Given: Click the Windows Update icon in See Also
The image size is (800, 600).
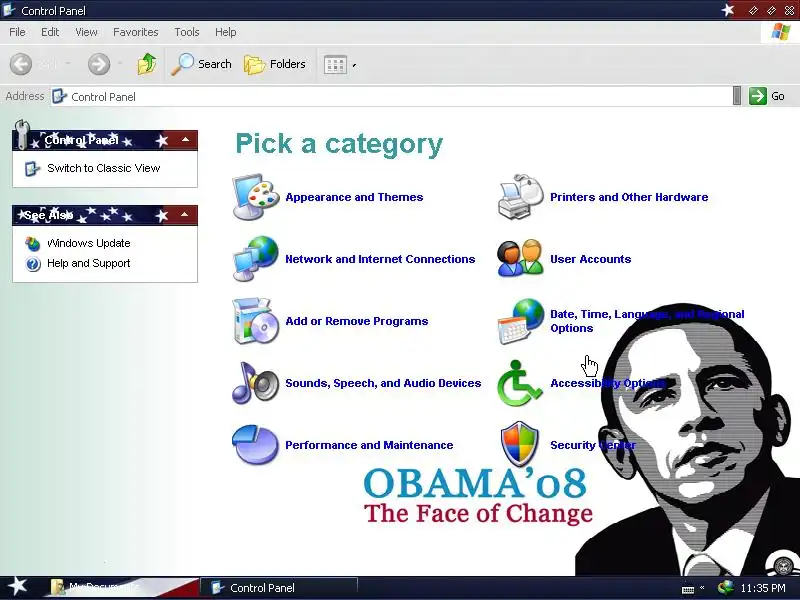Looking at the screenshot, I should (x=33, y=244).
